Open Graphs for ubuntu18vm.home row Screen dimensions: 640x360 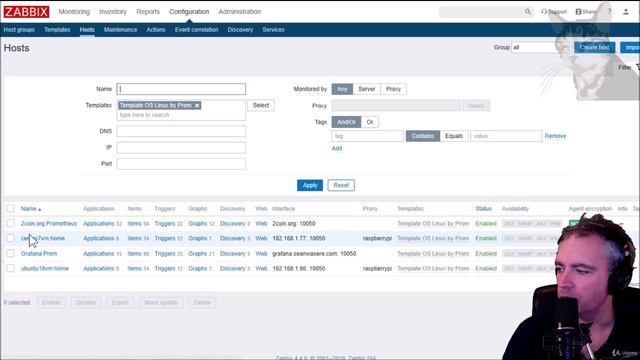click(198, 269)
